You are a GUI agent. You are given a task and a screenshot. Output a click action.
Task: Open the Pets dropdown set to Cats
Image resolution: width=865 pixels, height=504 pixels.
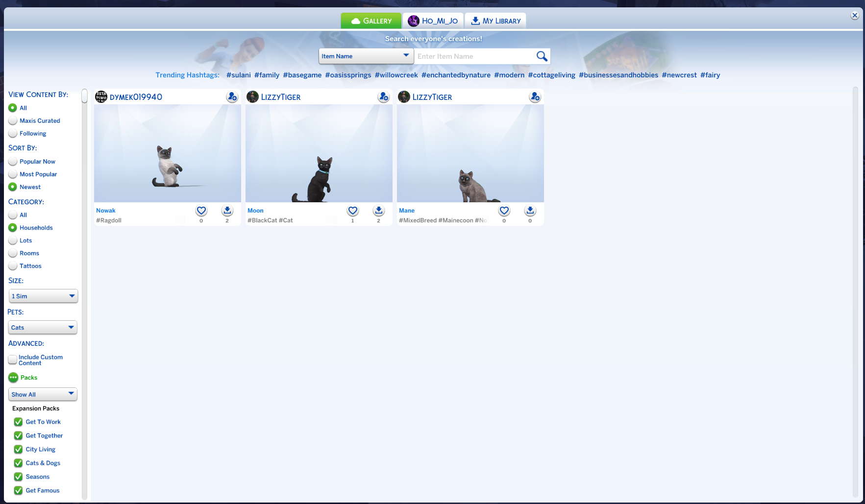43,328
